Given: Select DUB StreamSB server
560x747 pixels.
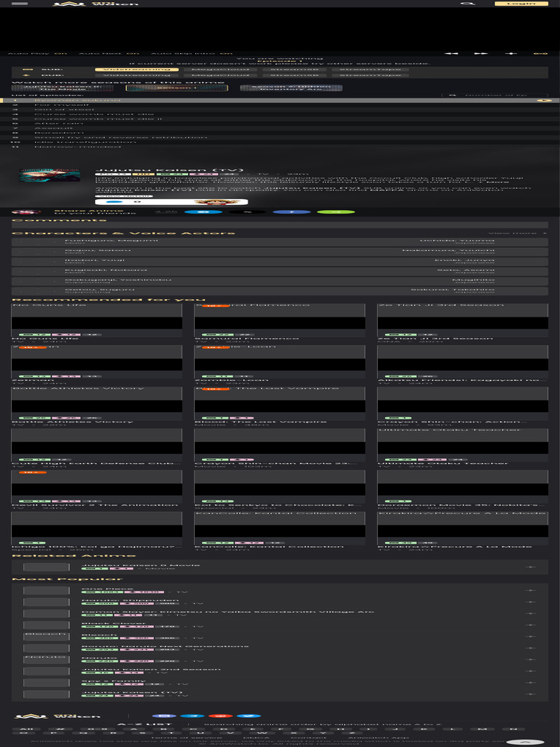Looking at the screenshot, I should [x=294, y=75].
